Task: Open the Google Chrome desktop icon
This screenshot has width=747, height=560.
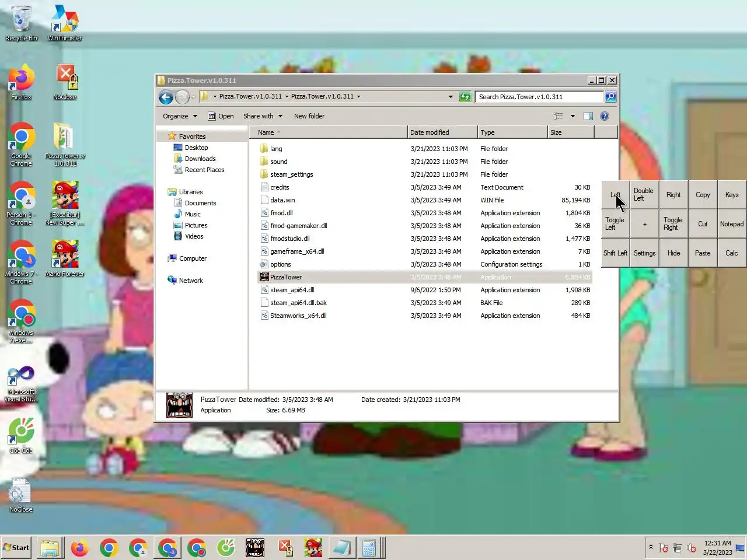Action: pos(21,144)
